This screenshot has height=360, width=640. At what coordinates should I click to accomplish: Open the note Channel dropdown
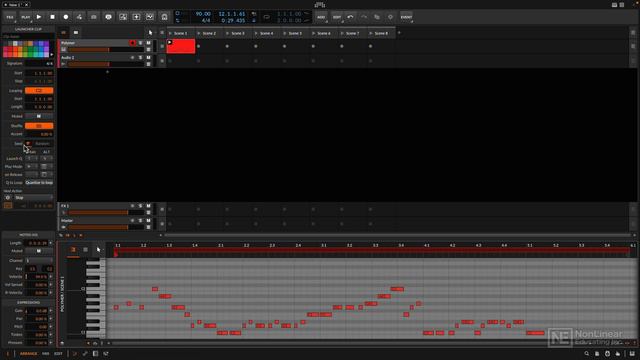tap(39, 260)
